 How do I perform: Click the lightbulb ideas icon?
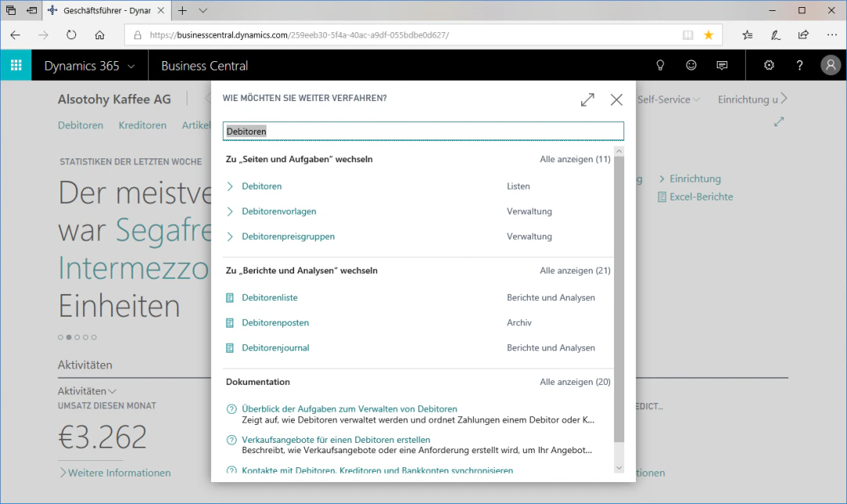pos(660,65)
